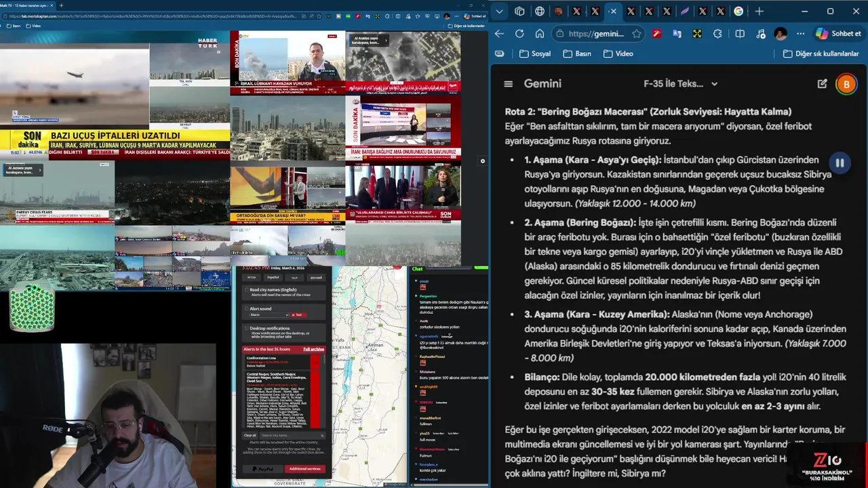Toggle split screen view in the Gemini browser

coord(740,33)
